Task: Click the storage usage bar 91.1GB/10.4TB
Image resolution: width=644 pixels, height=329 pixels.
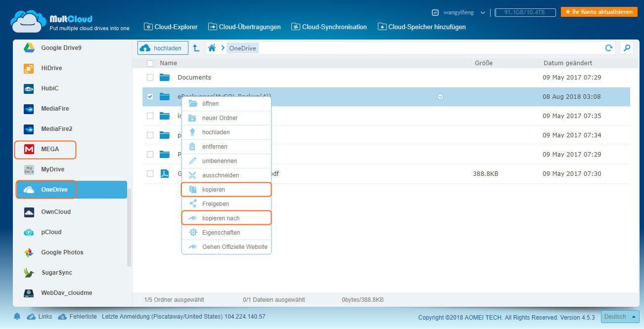Action: pyautogui.click(x=525, y=12)
